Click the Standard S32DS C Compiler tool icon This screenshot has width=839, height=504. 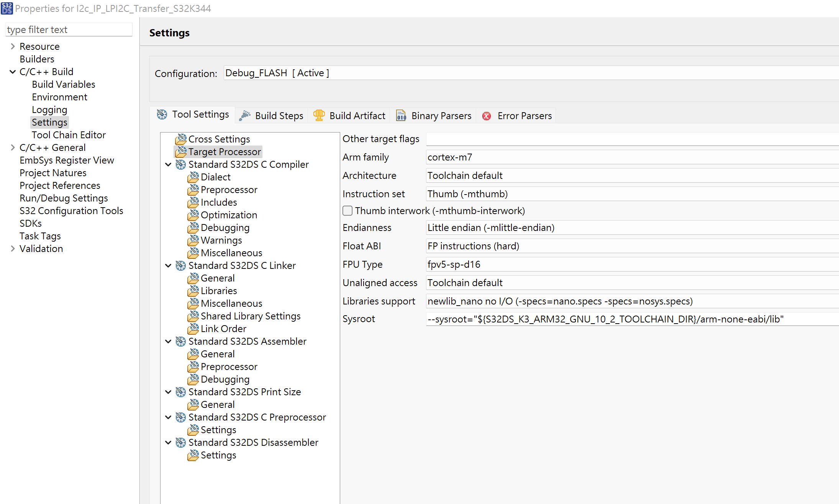click(180, 164)
